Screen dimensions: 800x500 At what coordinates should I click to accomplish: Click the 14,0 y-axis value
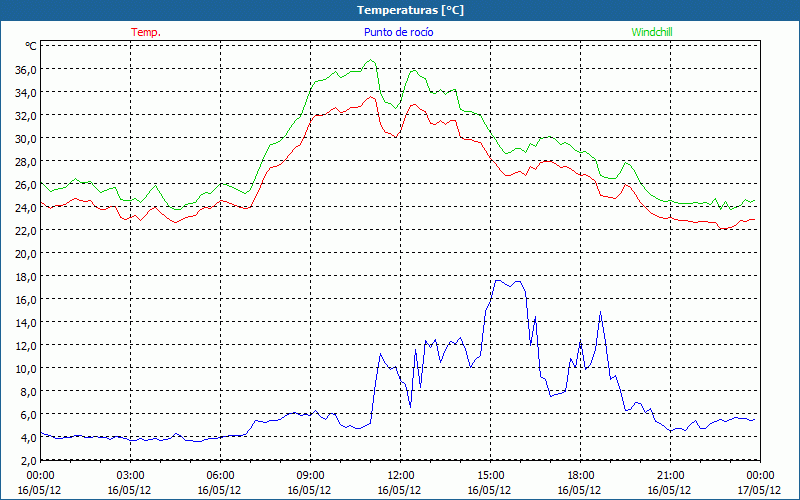pos(26,322)
